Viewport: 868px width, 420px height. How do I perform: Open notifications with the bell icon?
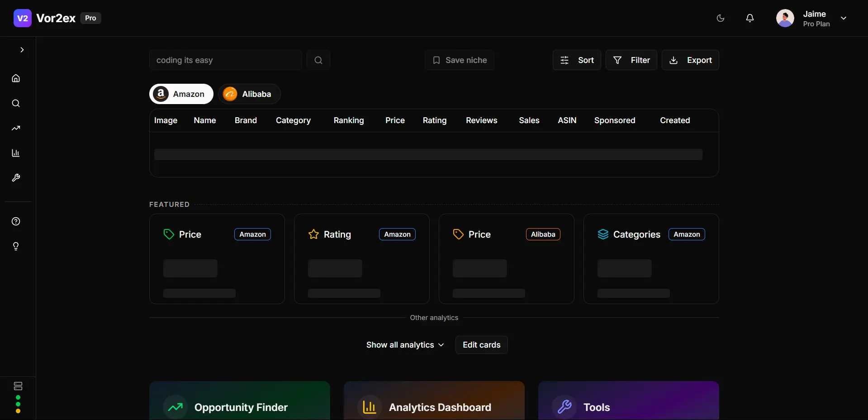click(750, 18)
